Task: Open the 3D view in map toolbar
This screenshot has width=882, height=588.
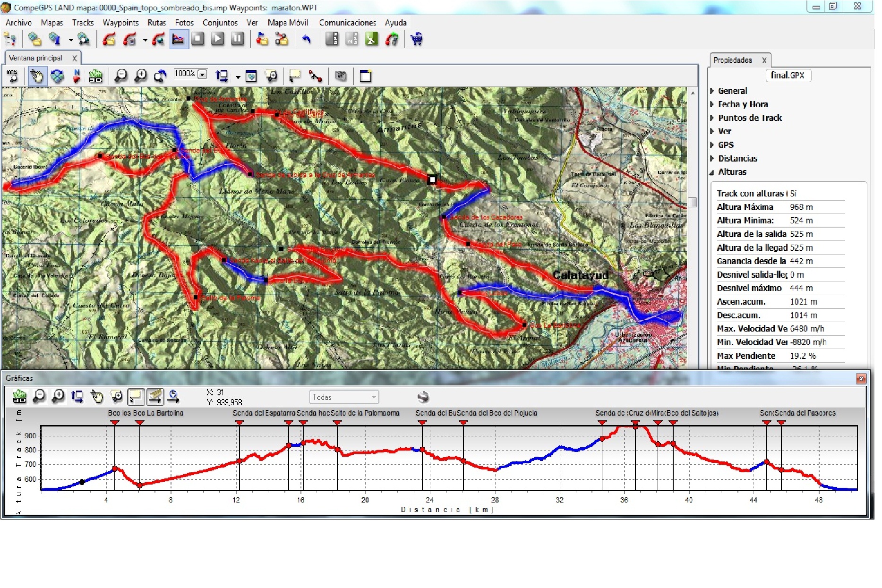Action: coord(96,76)
